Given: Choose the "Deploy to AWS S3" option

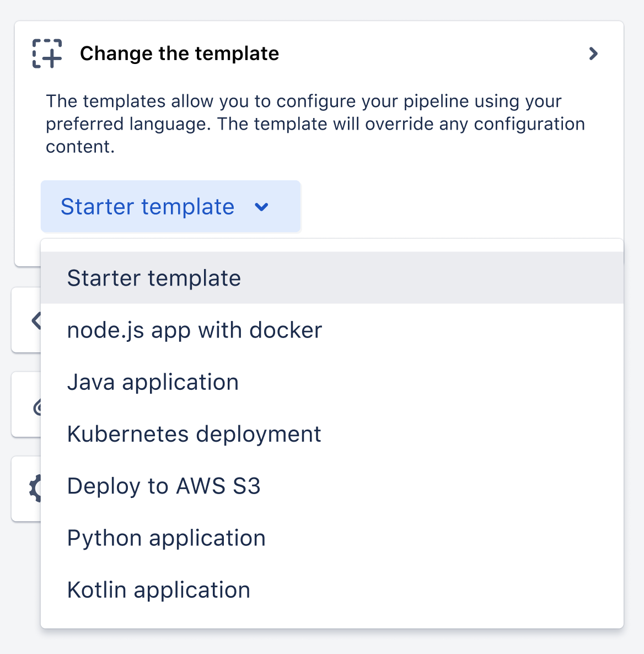Looking at the screenshot, I should [x=163, y=486].
